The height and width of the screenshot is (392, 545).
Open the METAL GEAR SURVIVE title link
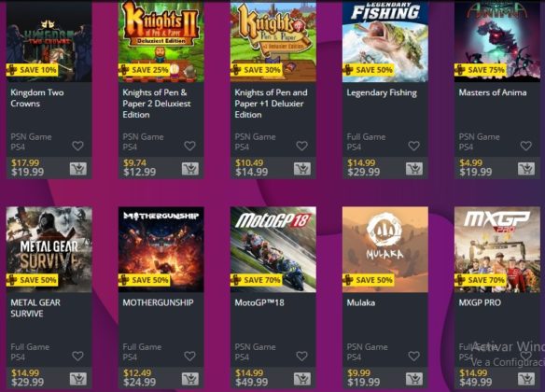[x=35, y=308]
